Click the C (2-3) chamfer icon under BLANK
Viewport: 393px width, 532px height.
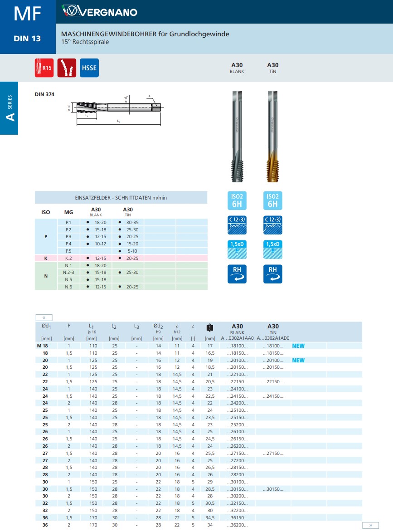click(x=237, y=225)
